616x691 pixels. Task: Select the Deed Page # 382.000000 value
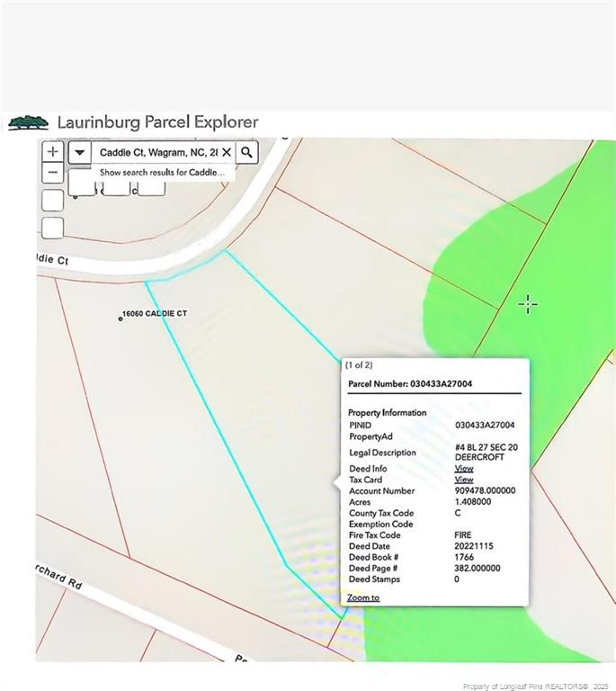[x=478, y=568]
